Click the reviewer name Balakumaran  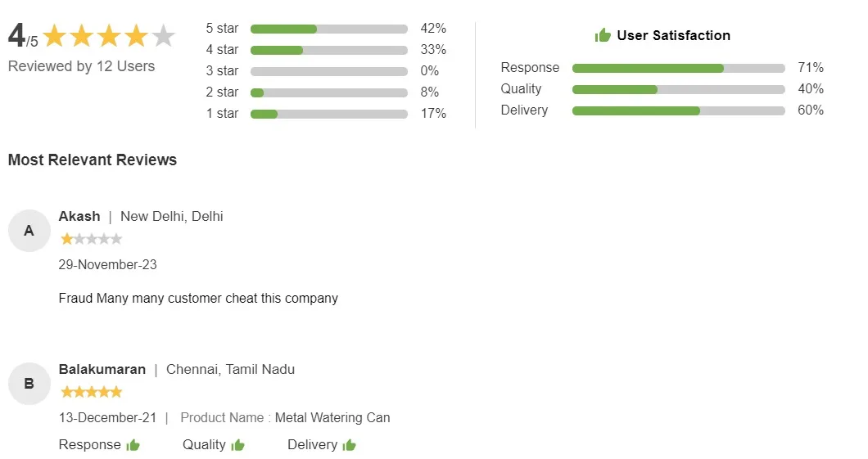(x=102, y=370)
